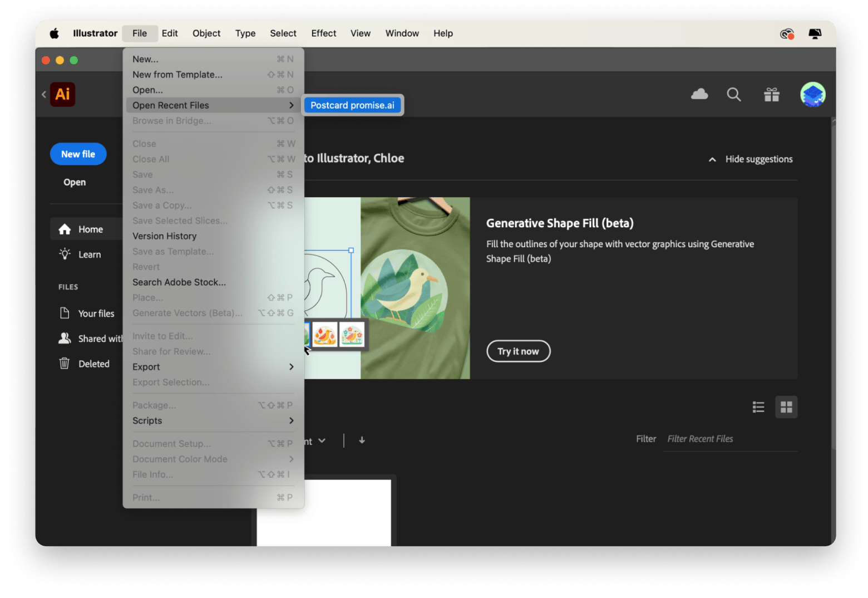Image resolution: width=868 pixels, height=598 pixels.
Task: Select the flower bird variation thumbnail
Action: pyautogui.click(x=352, y=335)
